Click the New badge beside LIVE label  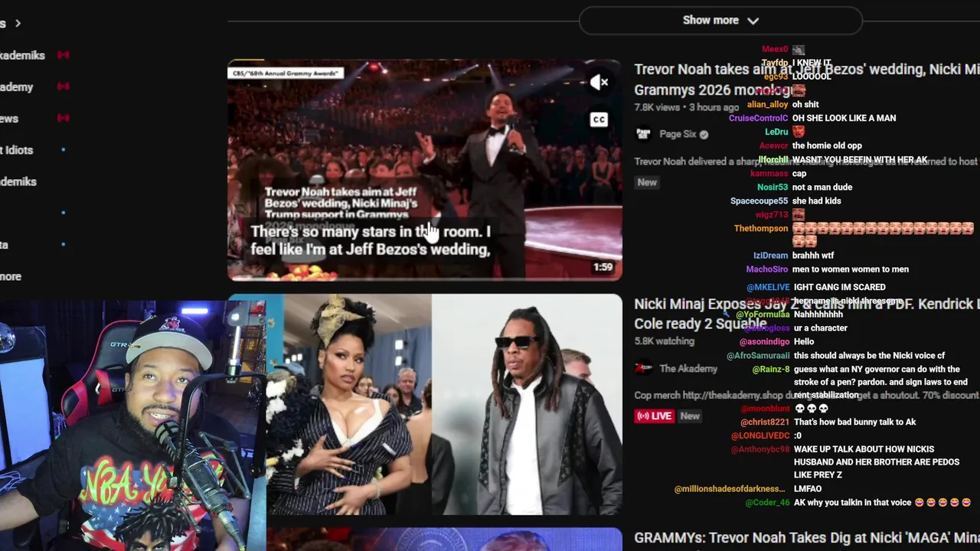click(690, 416)
